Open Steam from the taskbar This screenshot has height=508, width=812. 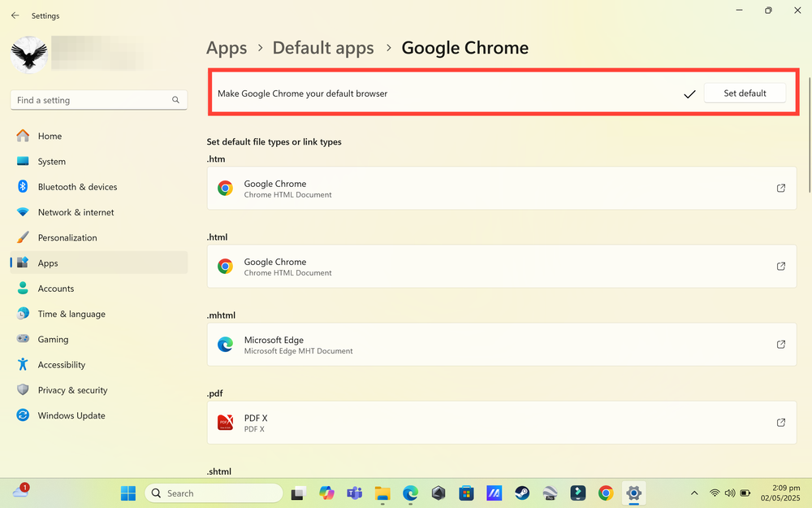coord(522,493)
